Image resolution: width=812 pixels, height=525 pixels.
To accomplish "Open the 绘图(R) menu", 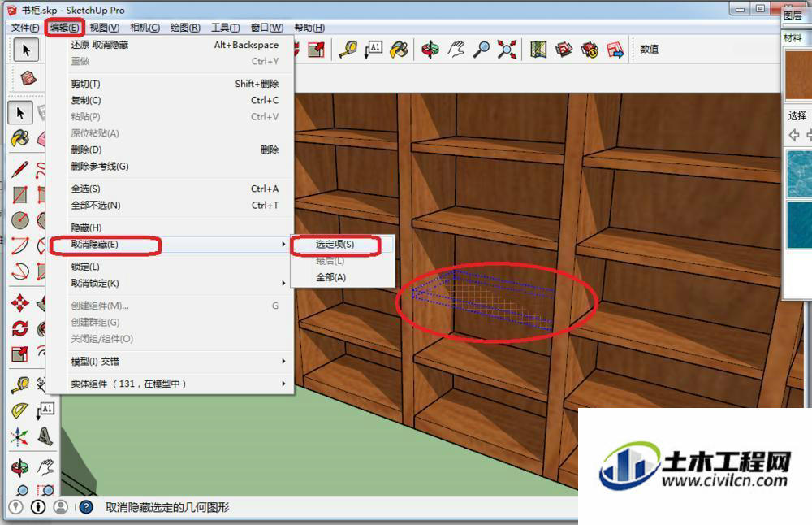I will 185,28.
